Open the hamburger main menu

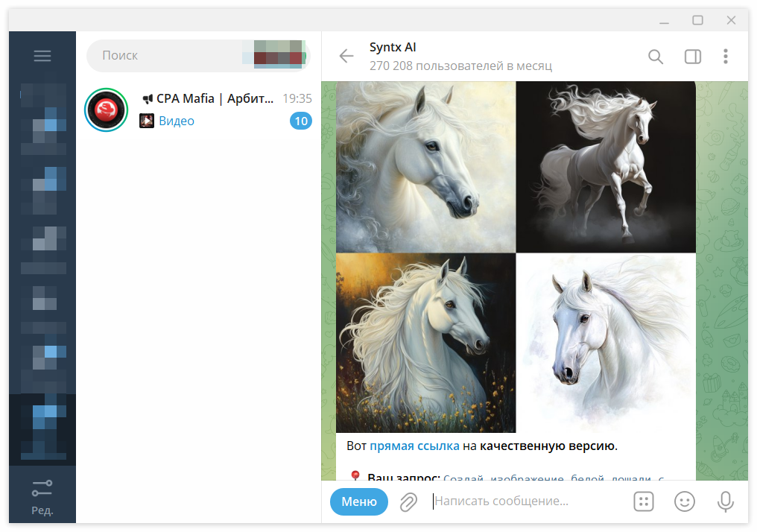click(x=42, y=56)
